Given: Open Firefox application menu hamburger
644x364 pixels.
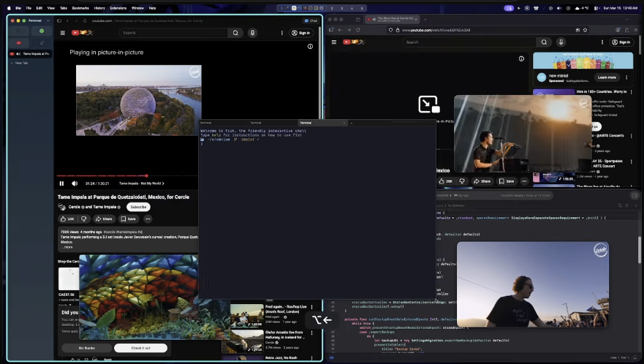Looking at the screenshot, I should [x=635, y=30].
